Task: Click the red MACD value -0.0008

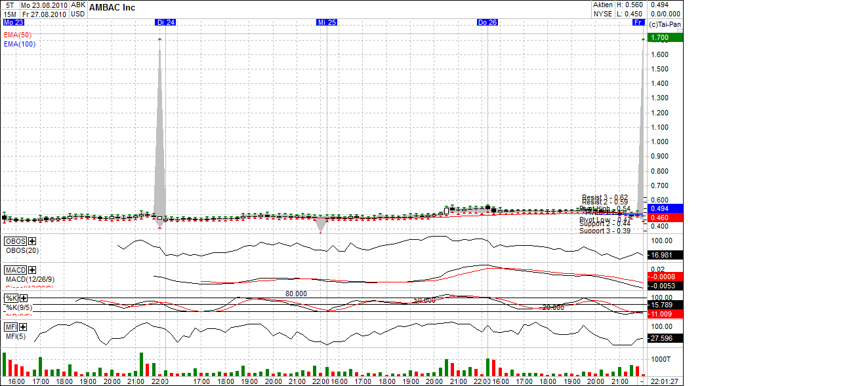Action: 666,277
